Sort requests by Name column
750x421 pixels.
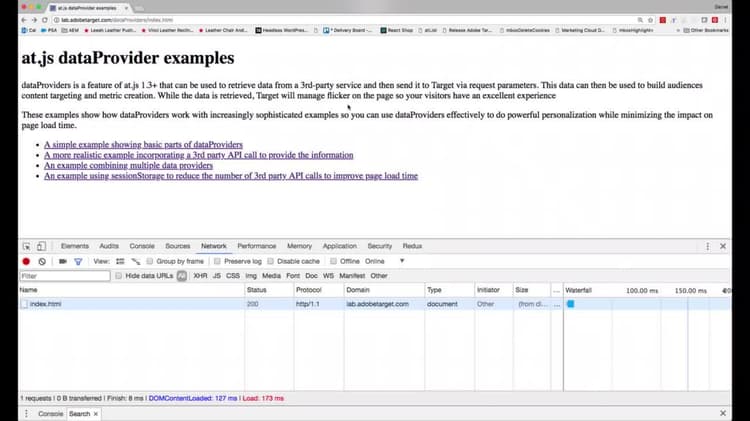click(132, 290)
